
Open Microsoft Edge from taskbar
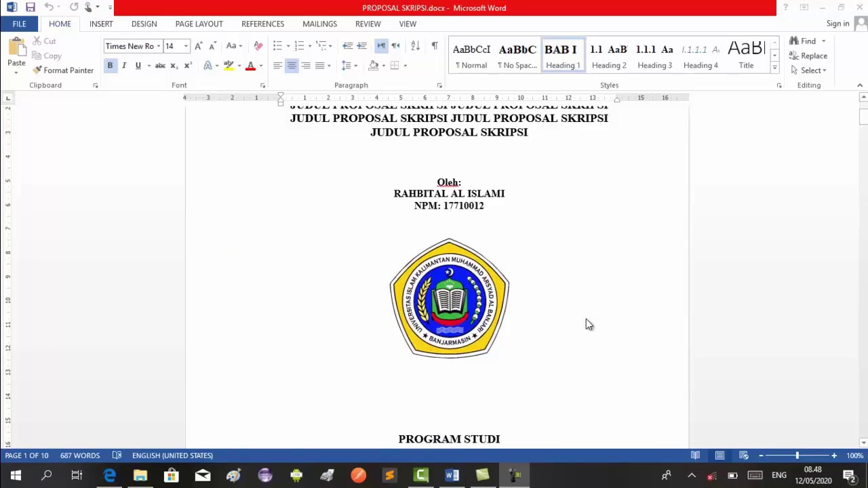(x=109, y=475)
